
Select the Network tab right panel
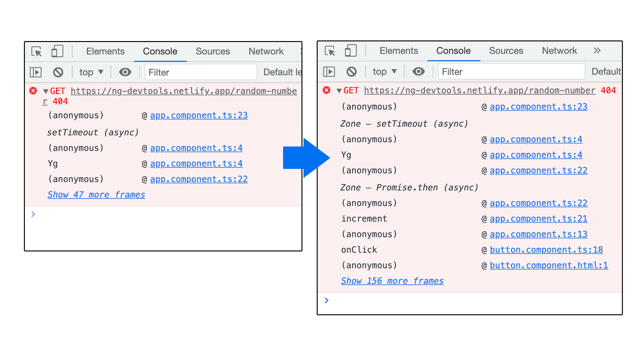pos(564,51)
